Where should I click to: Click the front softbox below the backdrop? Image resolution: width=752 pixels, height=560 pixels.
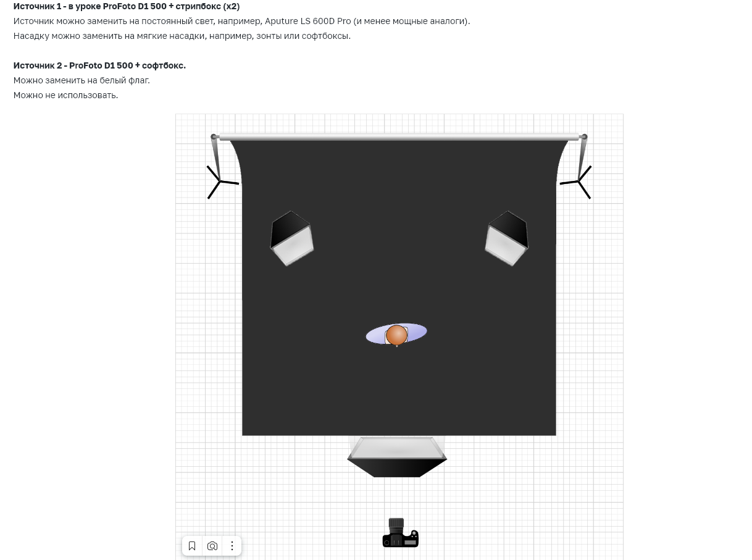397,458
